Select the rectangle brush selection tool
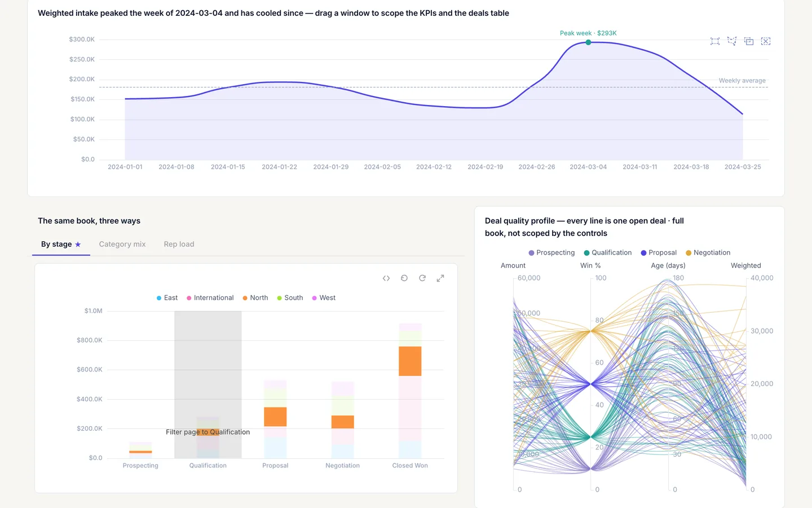Image resolution: width=812 pixels, height=508 pixels. (715, 41)
